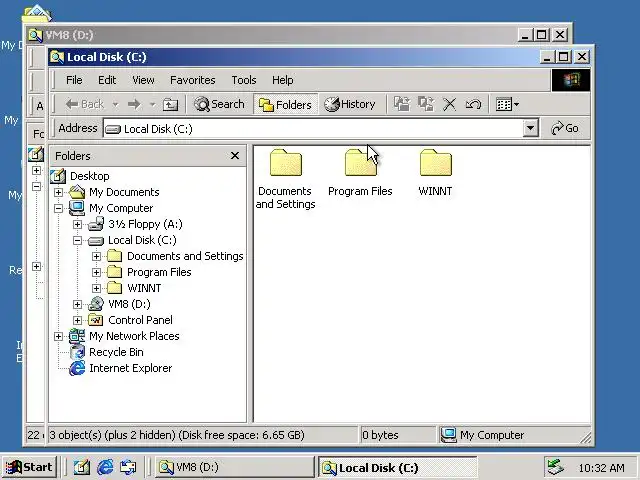Select Documents and Settings folder in file pane
Screen dimensions: 640x480
285,179
